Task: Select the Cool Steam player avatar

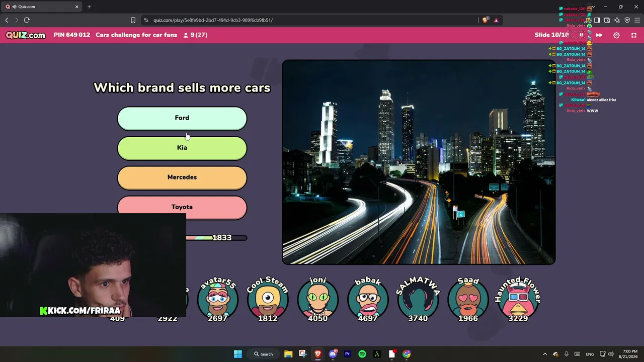Action: click(268, 299)
